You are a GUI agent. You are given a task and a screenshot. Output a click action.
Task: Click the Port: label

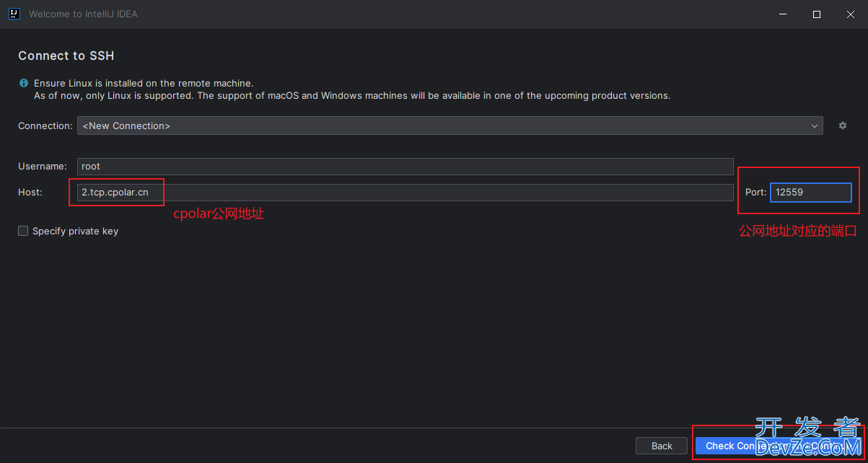[x=756, y=193]
